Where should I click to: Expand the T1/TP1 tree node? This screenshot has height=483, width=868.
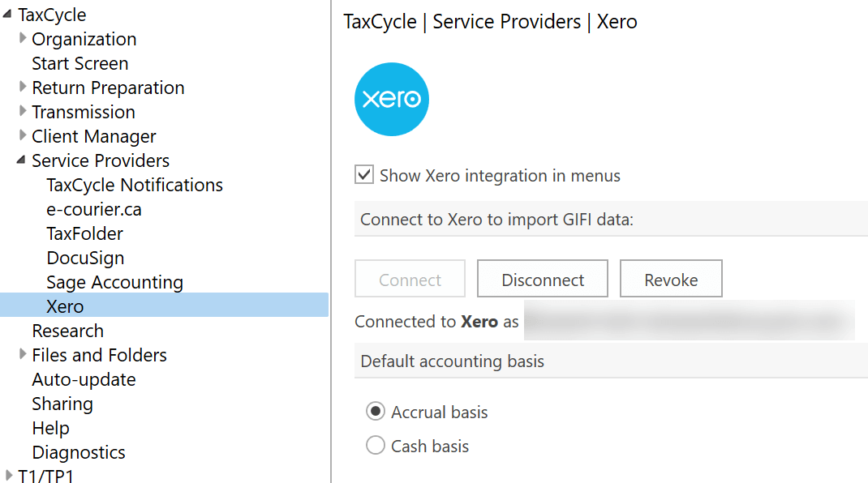pos(8,475)
